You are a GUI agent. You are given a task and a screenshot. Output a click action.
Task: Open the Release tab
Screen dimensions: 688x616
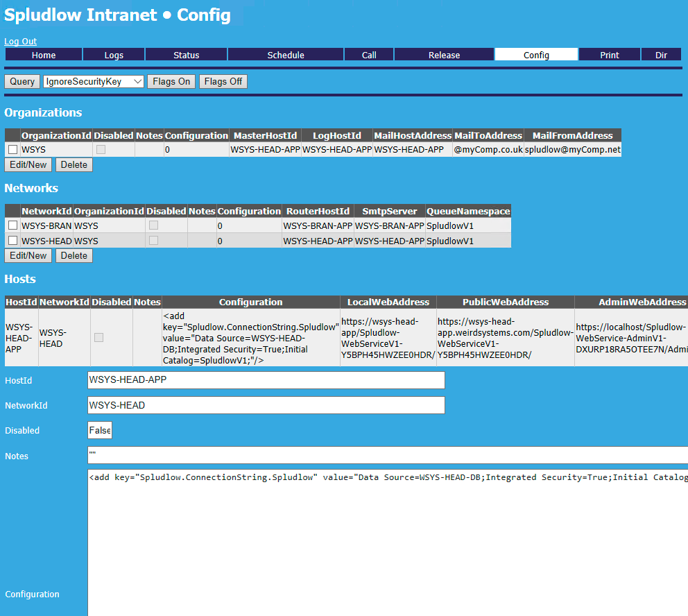click(x=444, y=55)
